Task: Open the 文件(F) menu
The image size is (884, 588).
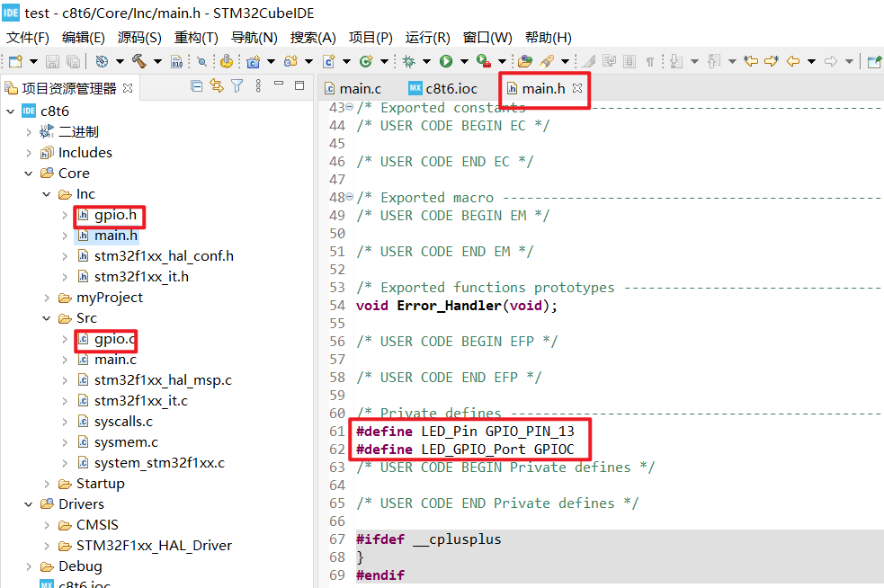Action: coord(28,37)
